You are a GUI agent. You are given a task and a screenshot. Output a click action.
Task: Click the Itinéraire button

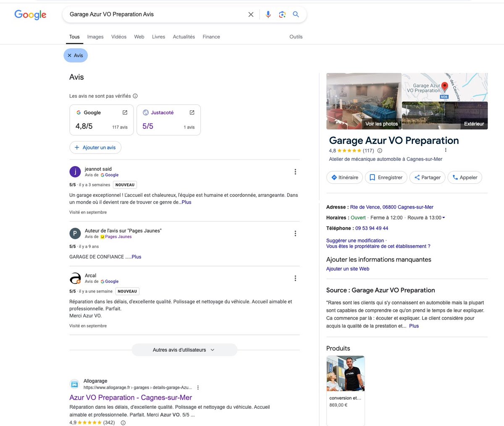pos(344,178)
